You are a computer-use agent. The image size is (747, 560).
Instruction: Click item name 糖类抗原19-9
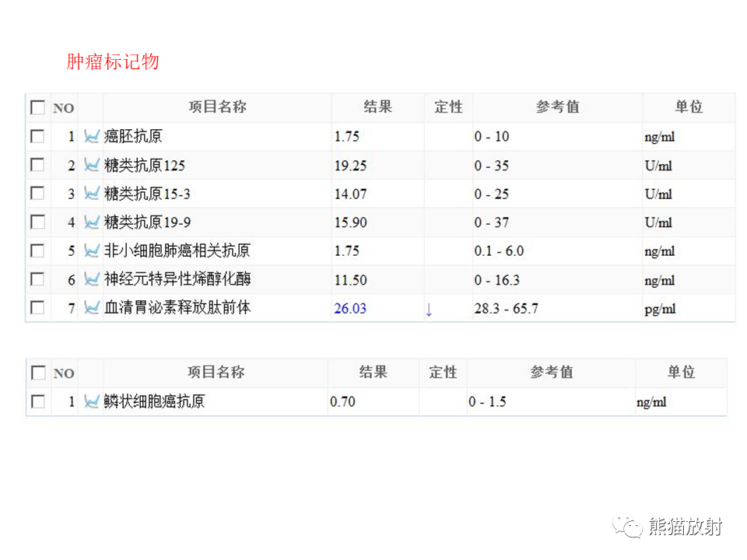pos(147,222)
